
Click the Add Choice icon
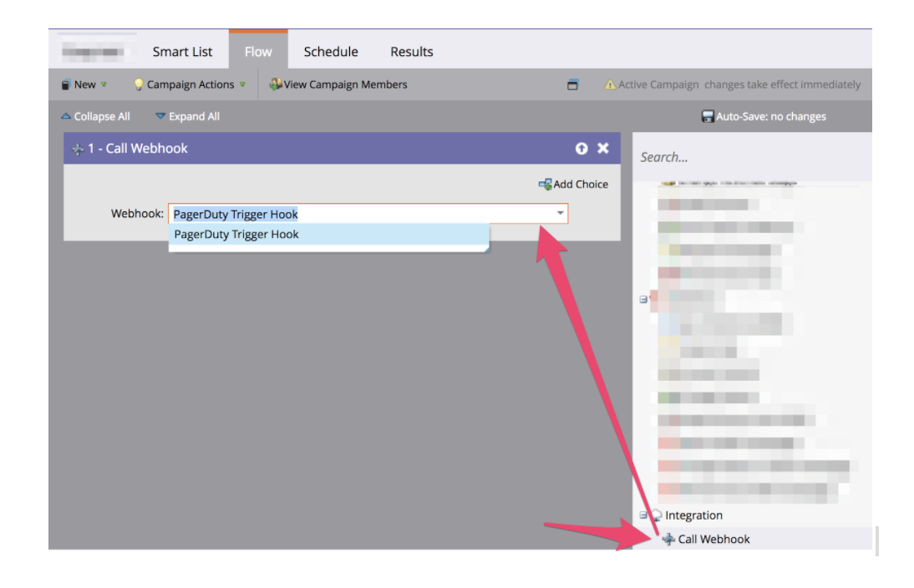pyautogui.click(x=545, y=185)
